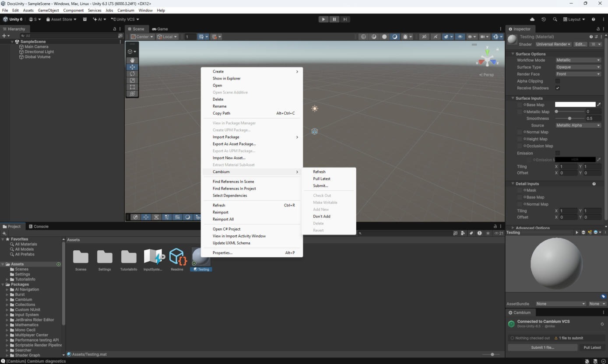
Task: Click the asset labels tag icon in preview
Action: [603, 296]
